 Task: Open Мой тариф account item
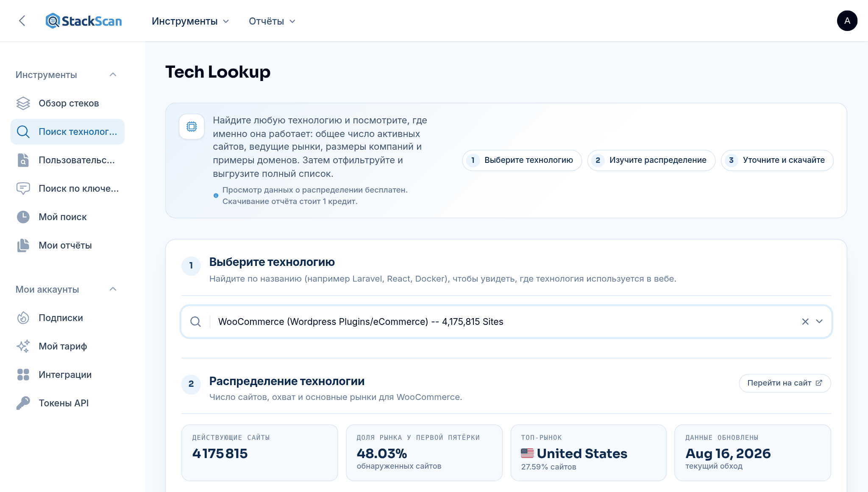click(x=67, y=346)
